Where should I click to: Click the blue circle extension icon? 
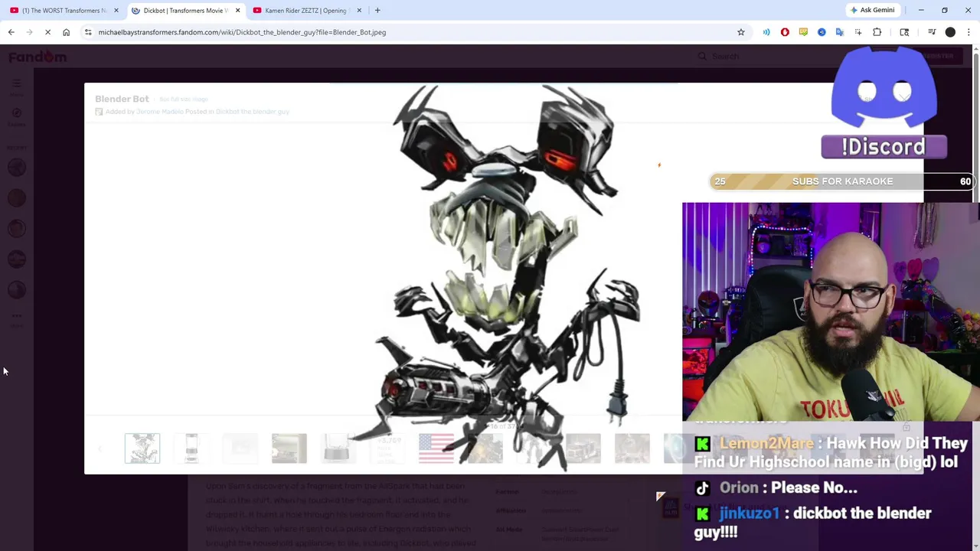(x=822, y=32)
